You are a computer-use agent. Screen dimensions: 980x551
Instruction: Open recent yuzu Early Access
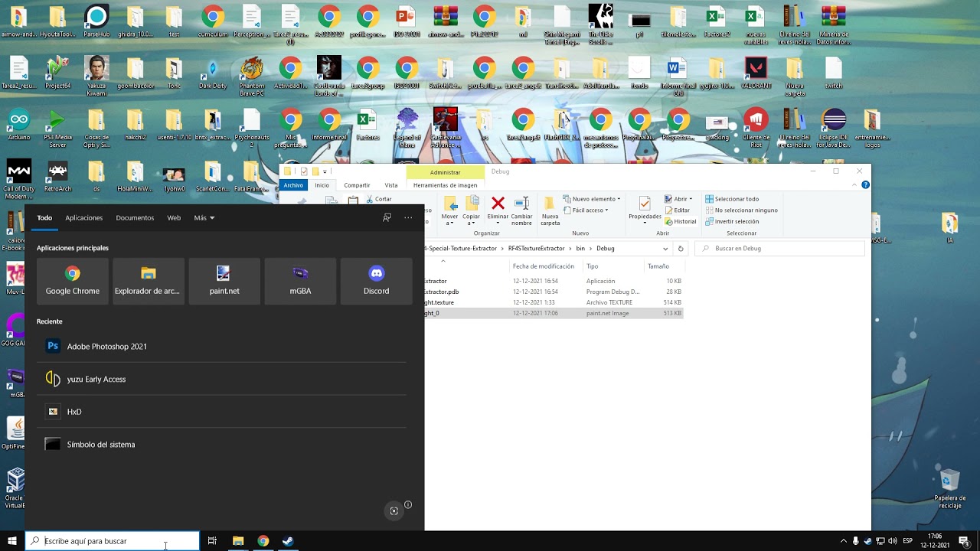(x=221, y=379)
